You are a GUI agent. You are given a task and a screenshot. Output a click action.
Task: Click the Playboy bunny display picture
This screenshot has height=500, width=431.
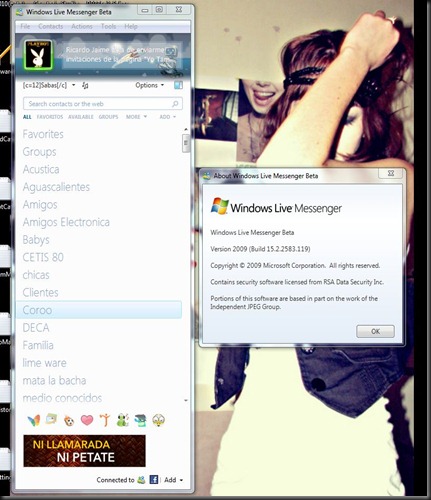coord(38,55)
